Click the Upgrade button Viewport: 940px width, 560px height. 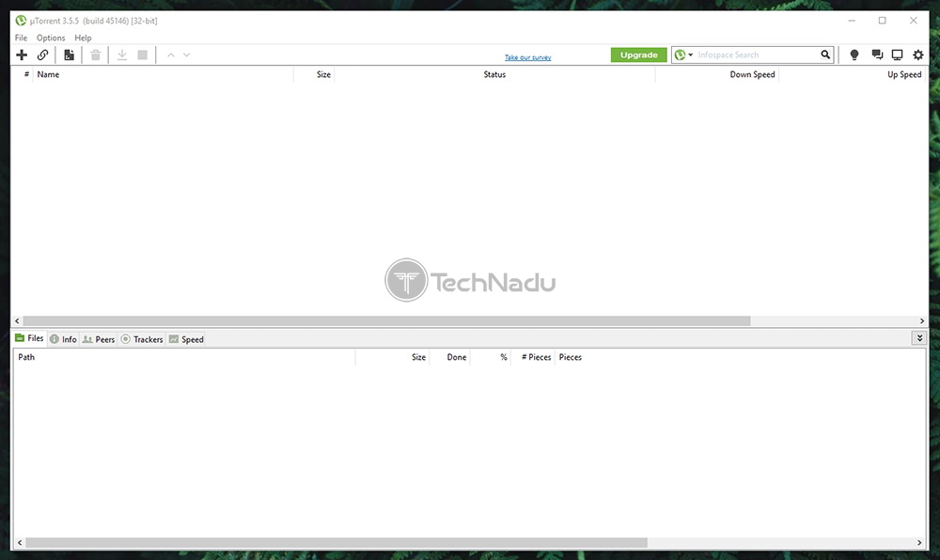coord(638,54)
